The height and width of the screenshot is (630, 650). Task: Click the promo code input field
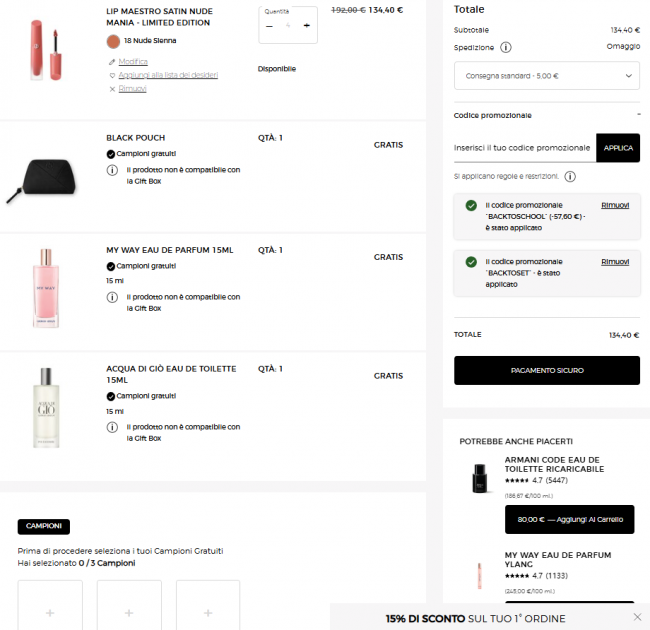point(524,148)
